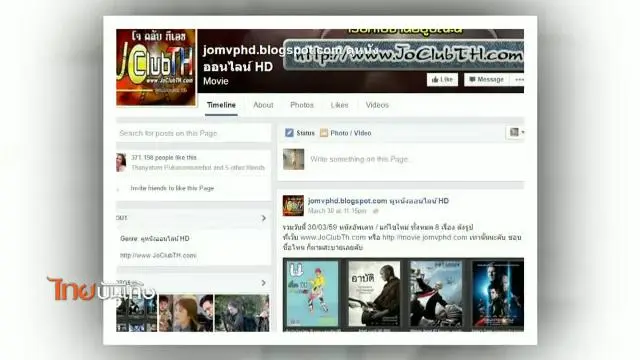Open the three-dots more options button
Image resolution: width=640 pixels, height=360 pixels.
point(519,80)
